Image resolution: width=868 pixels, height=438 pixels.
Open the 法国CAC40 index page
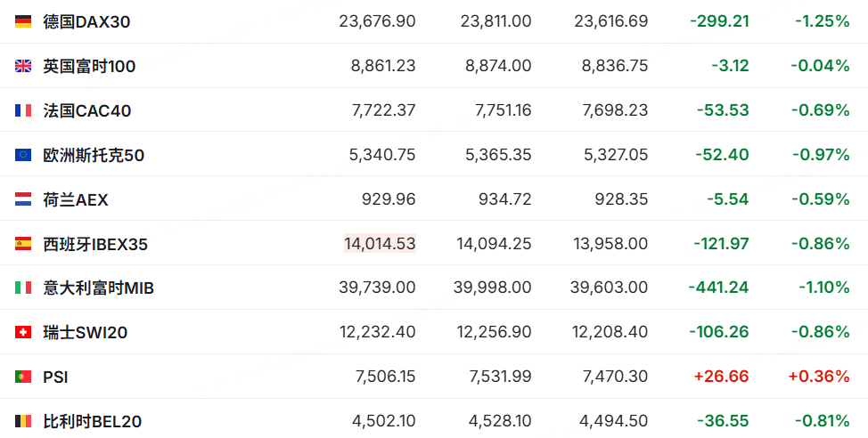[87, 110]
